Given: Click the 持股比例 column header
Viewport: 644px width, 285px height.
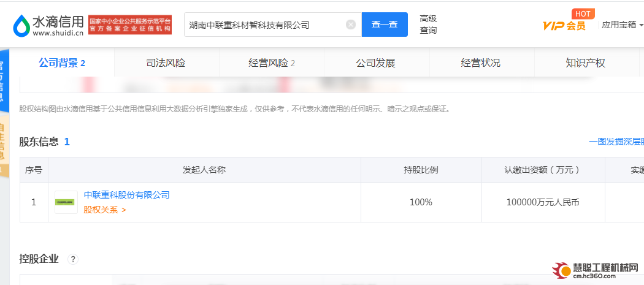Looking at the screenshot, I should tap(421, 170).
